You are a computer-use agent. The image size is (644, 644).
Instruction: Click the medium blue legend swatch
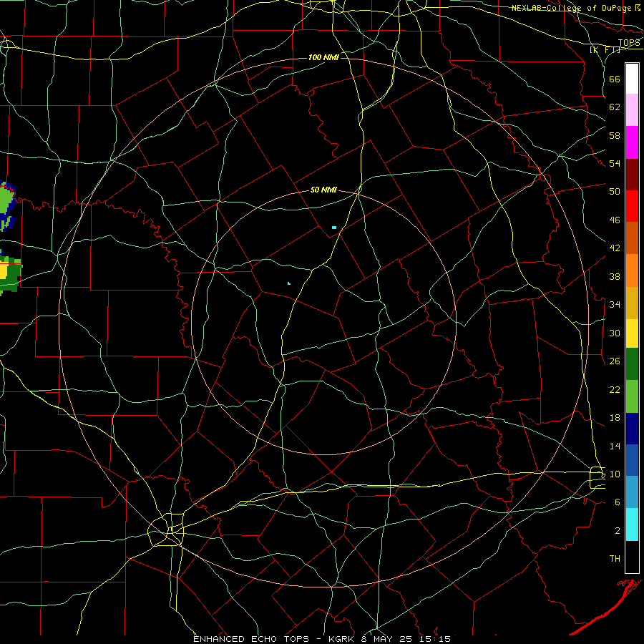coord(632,460)
